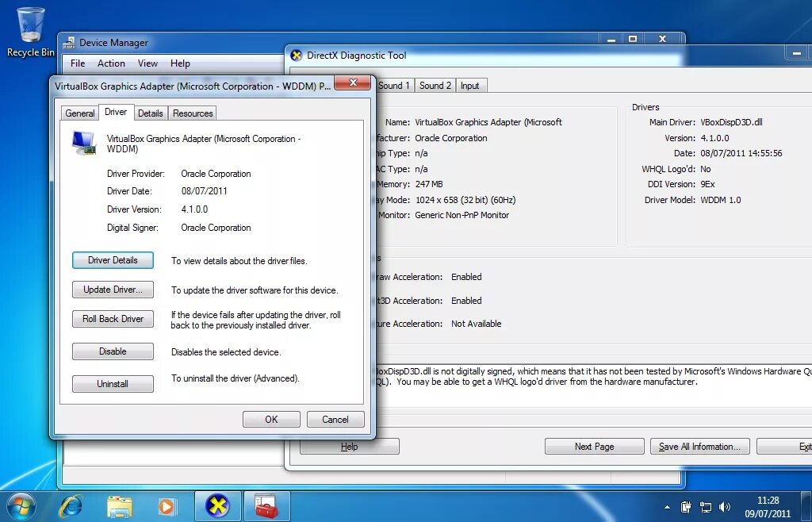Click the Next Page button

pyautogui.click(x=594, y=446)
